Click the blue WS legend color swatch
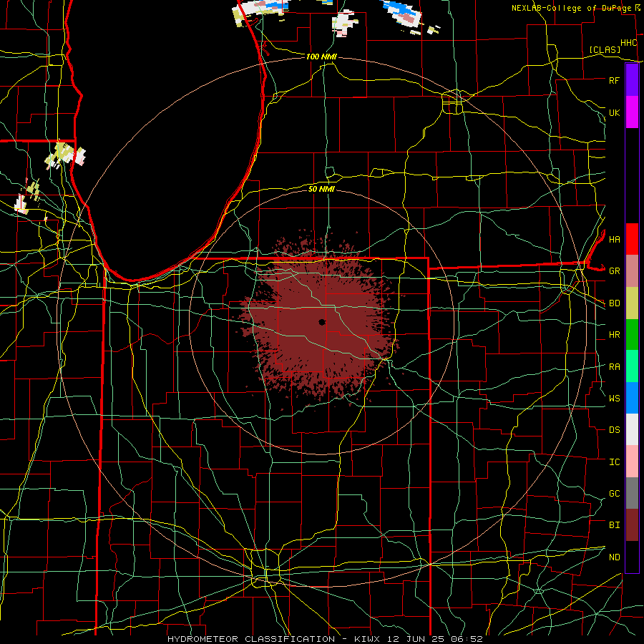Viewport: 644px width, 644px height. tap(632, 398)
